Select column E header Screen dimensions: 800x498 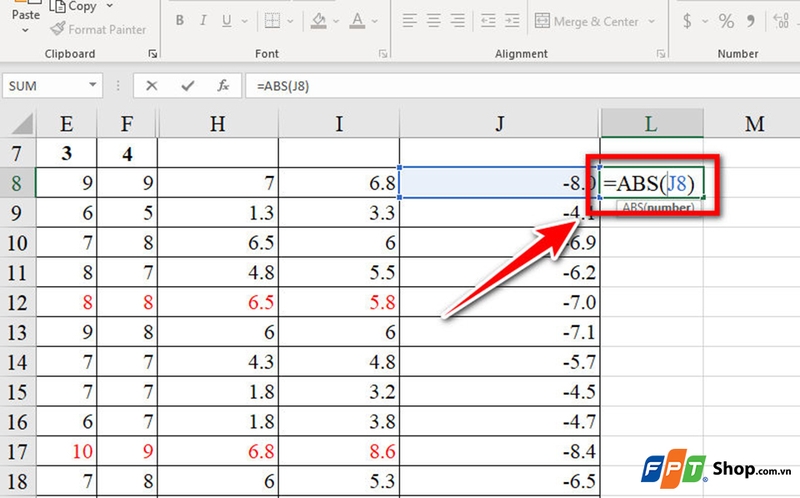click(x=66, y=123)
